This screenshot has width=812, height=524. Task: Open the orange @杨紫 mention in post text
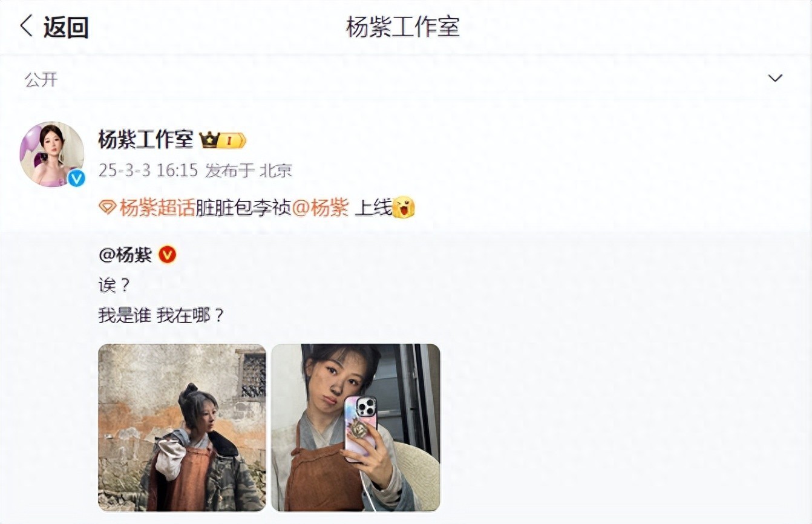tap(321, 208)
